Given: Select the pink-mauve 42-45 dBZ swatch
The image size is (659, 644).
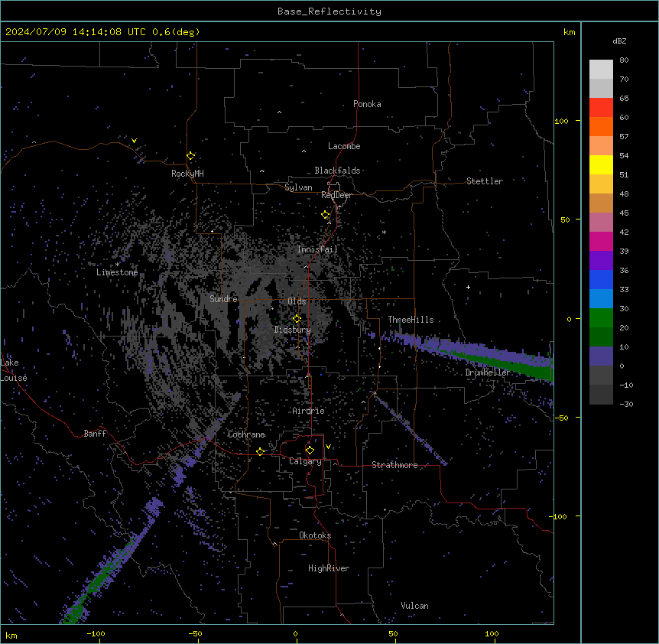Looking at the screenshot, I should (x=601, y=223).
